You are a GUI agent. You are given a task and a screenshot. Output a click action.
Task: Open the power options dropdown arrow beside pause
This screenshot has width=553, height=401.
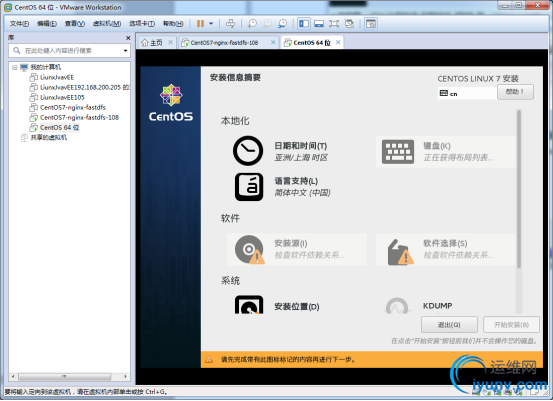click(x=211, y=24)
